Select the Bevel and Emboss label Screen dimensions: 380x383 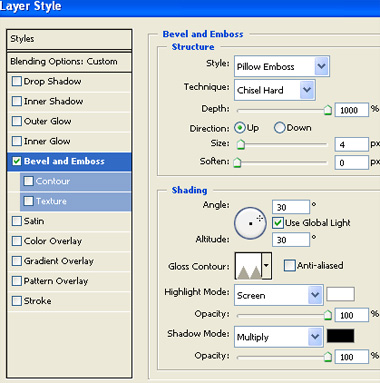pos(64,161)
